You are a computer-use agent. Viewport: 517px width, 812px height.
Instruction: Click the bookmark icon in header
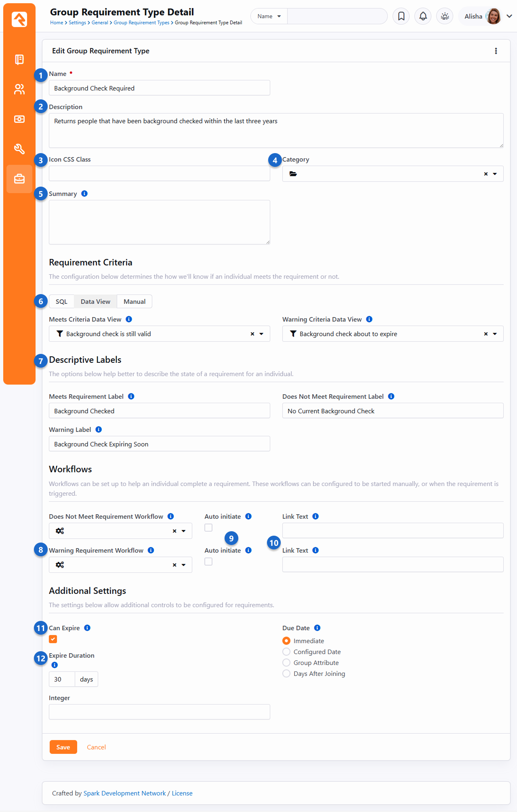[x=401, y=16]
